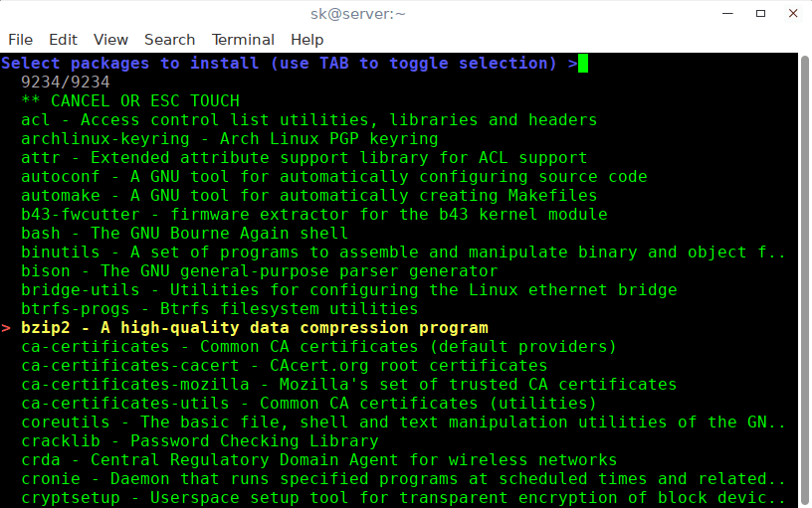Open the File menu
The width and height of the screenshot is (812, 508).
(20, 40)
